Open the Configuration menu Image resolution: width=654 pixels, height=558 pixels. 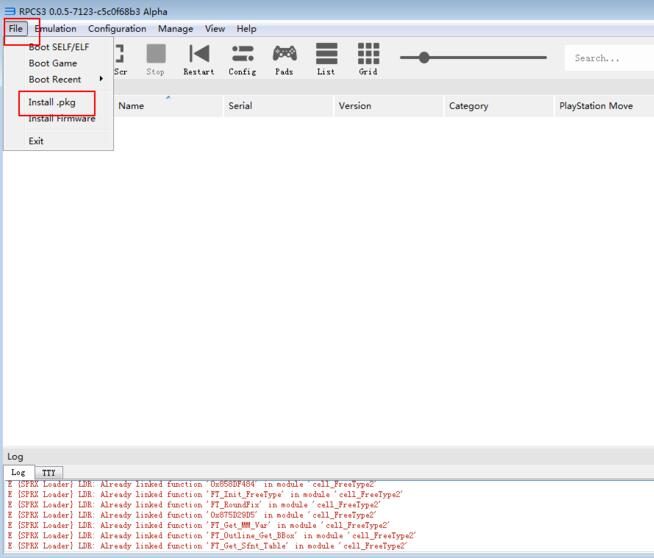pos(117,29)
